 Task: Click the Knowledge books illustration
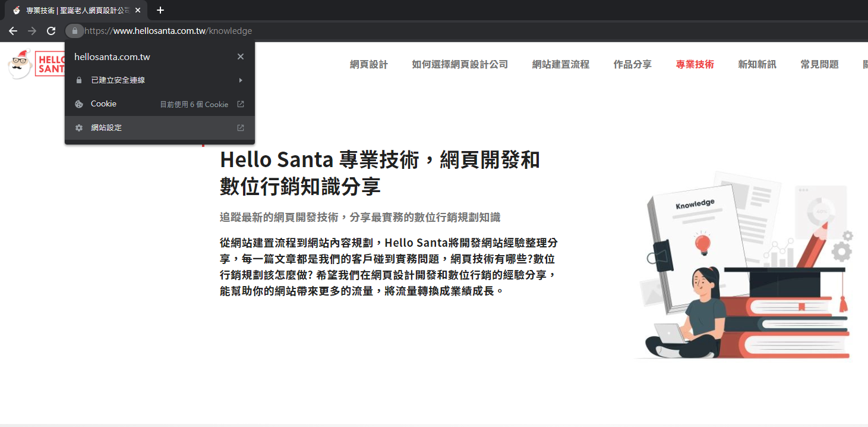click(x=744, y=266)
